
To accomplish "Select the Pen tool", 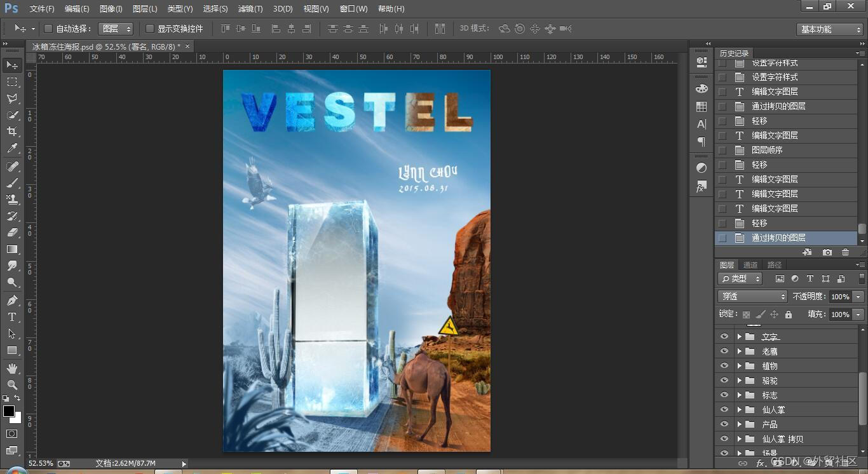I will tap(12, 301).
